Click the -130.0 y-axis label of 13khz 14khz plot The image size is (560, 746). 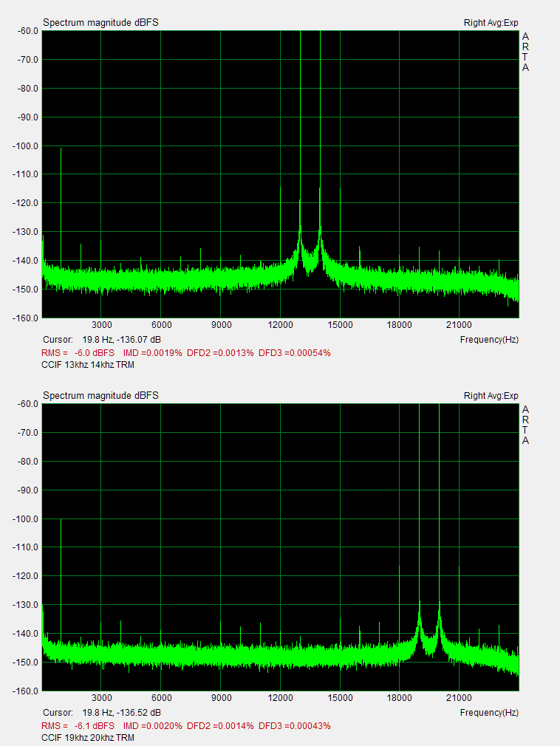coord(25,232)
